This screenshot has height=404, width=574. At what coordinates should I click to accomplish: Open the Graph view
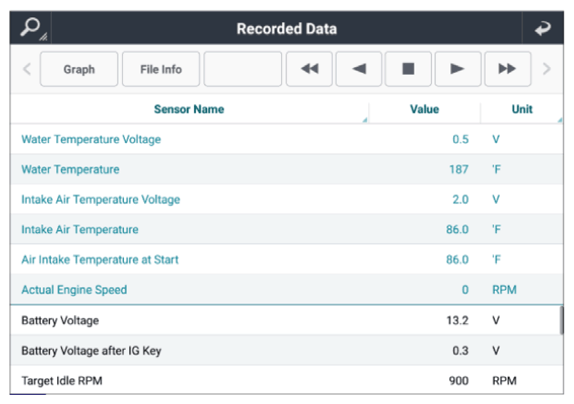(x=79, y=69)
